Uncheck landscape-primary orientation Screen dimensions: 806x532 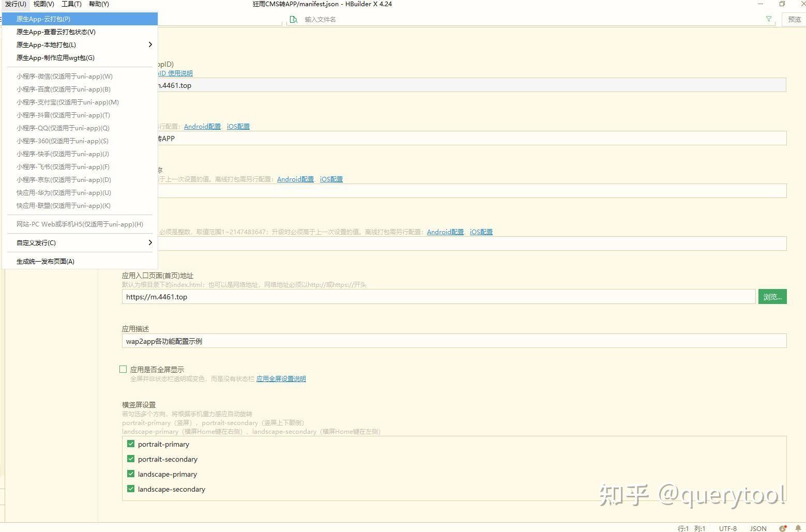[x=131, y=474]
